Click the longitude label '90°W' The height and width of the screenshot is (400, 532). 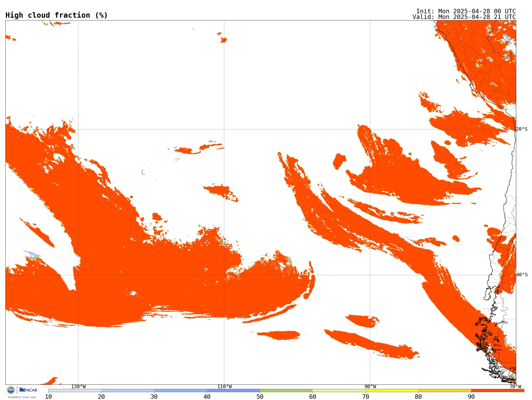[x=370, y=386]
